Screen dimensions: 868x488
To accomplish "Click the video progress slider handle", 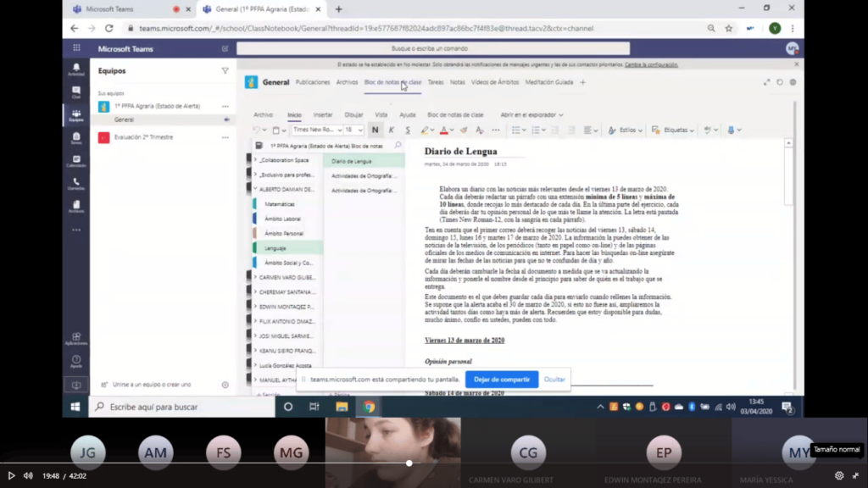I will click(x=409, y=463).
